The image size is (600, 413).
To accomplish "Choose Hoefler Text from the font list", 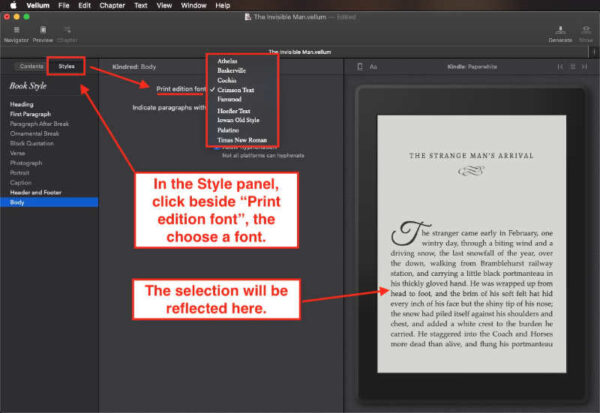I will pyautogui.click(x=234, y=111).
